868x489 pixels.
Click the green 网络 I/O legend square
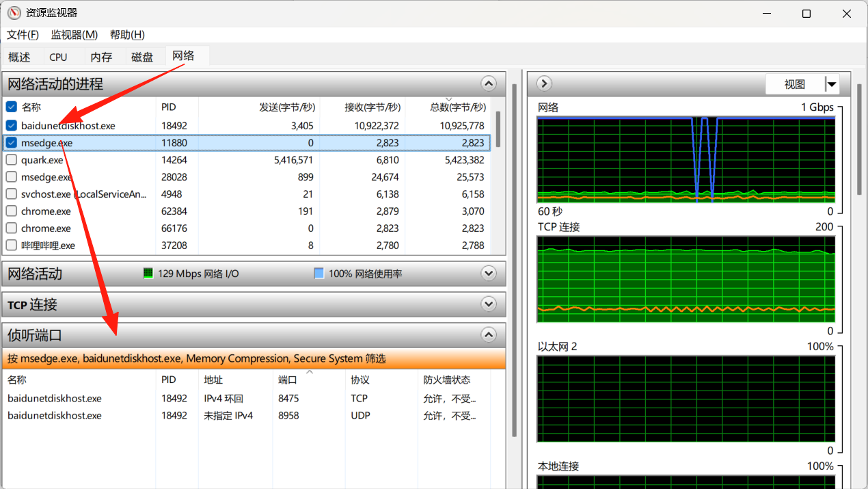(148, 274)
